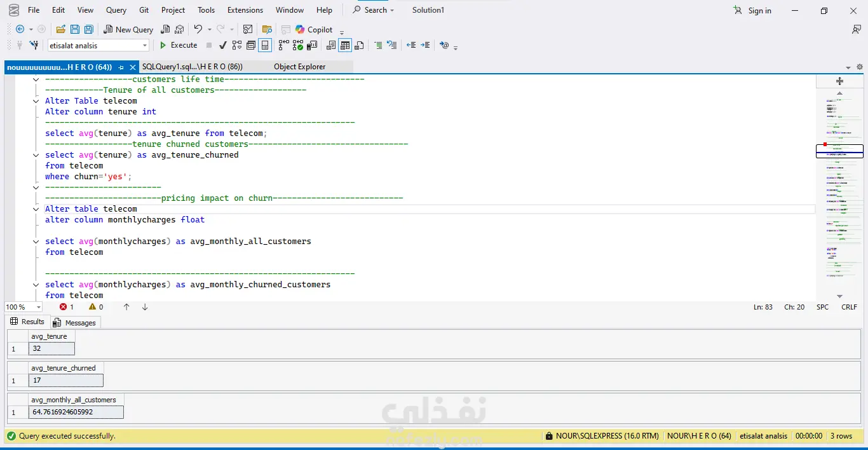Open the Tools menu

click(206, 10)
